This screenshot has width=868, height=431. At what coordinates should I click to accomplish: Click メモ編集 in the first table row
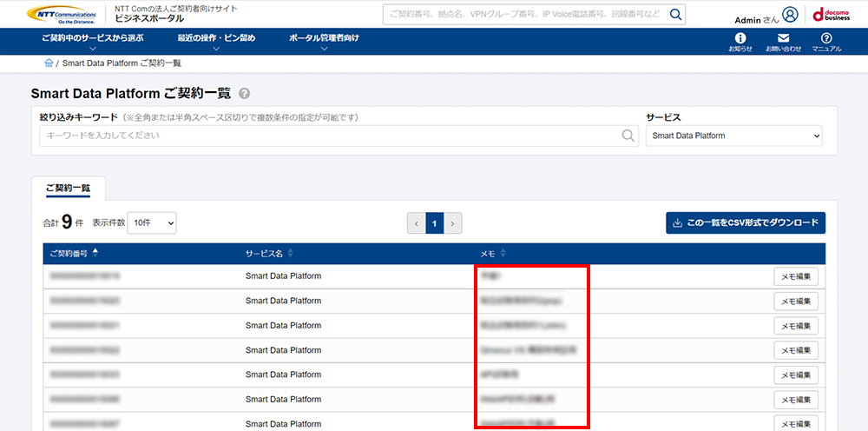[796, 276]
